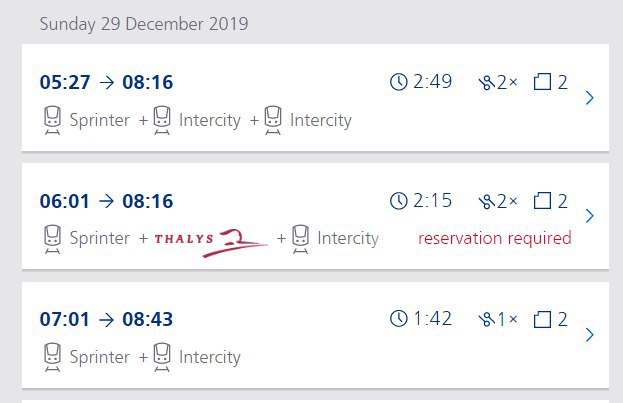Click the transfers icon beside 2× in 05:27 trip

coord(486,83)
